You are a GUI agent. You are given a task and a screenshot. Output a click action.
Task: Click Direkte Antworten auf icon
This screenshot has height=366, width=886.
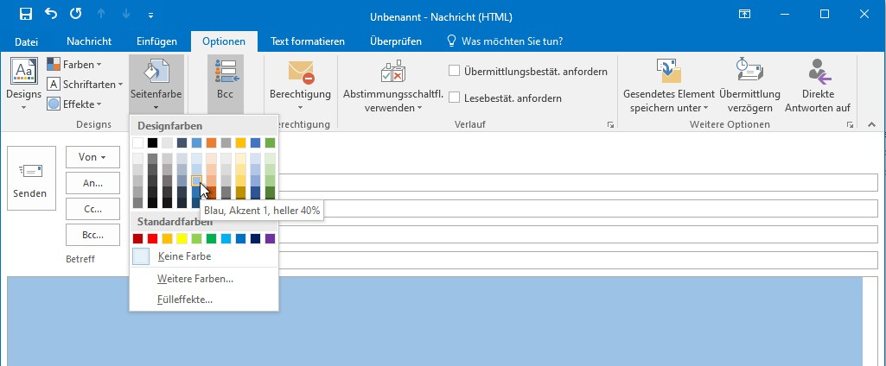818,71
